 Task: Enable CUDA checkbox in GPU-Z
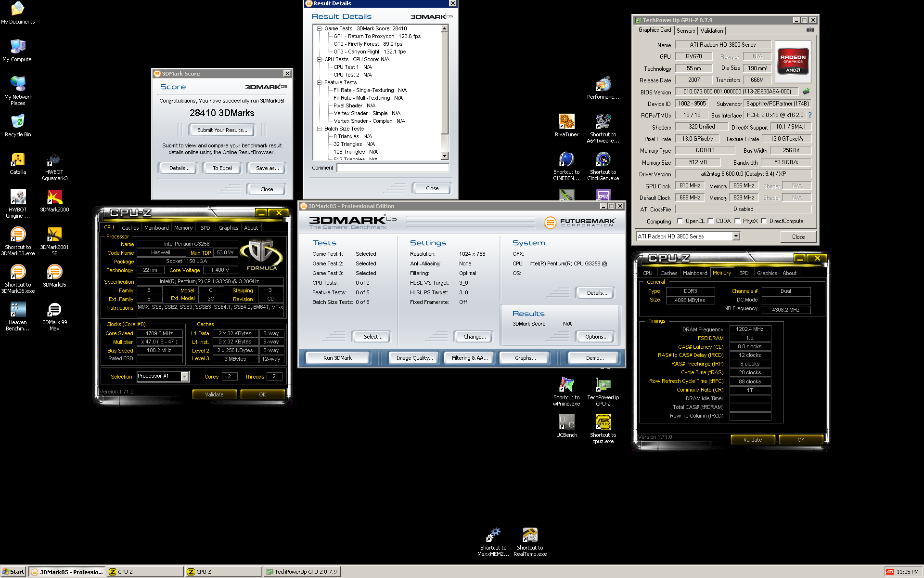(710, 221)
